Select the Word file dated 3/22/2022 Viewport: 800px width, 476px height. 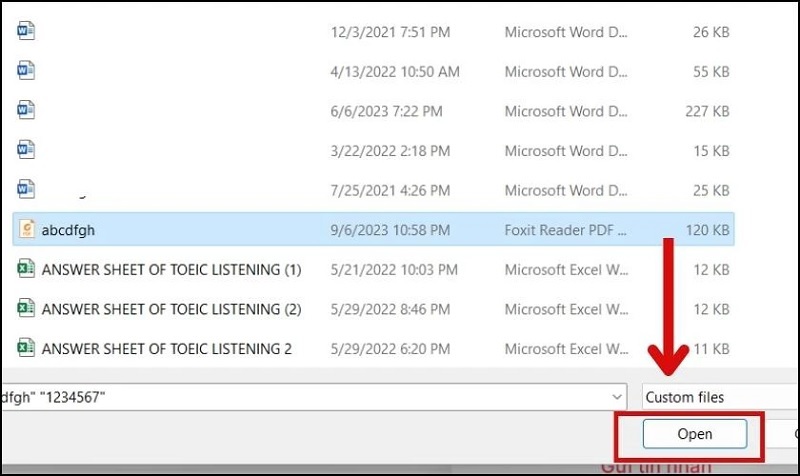tap(27, 150)
